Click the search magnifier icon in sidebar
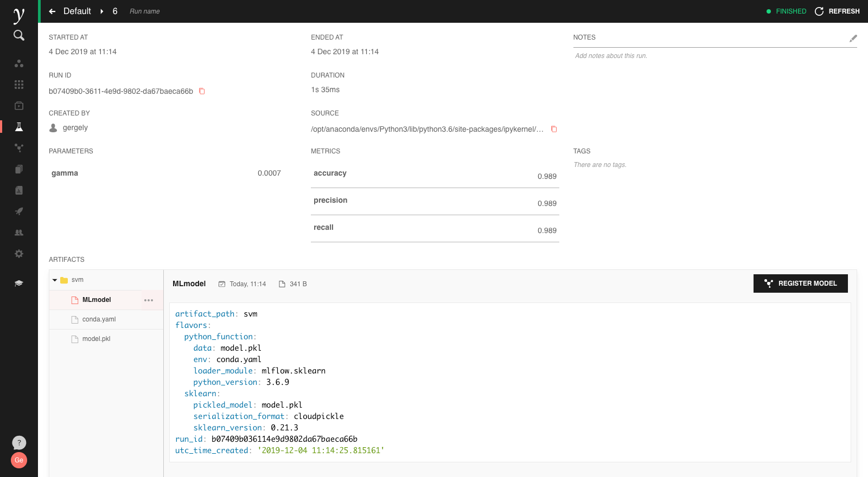 [19, 35]
